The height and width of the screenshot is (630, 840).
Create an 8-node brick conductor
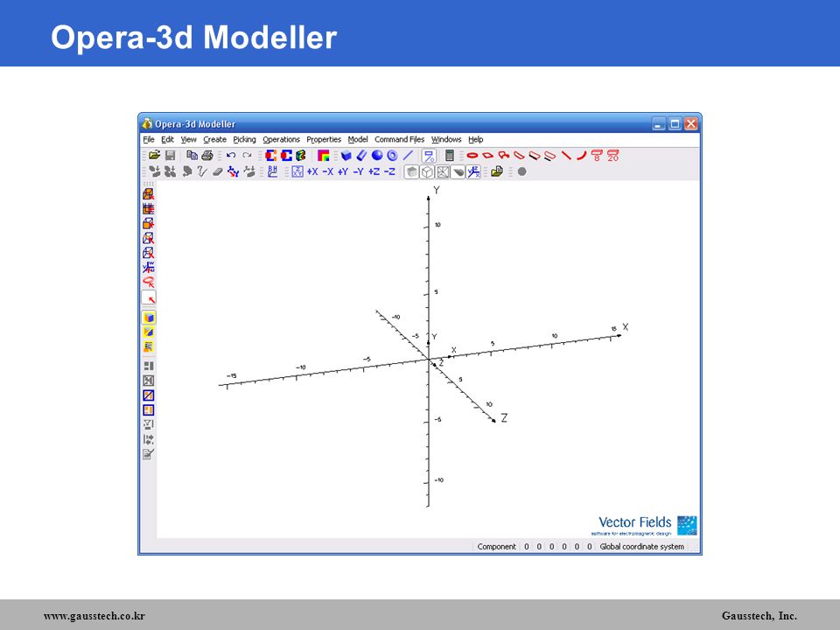click(x=597, y=156)
